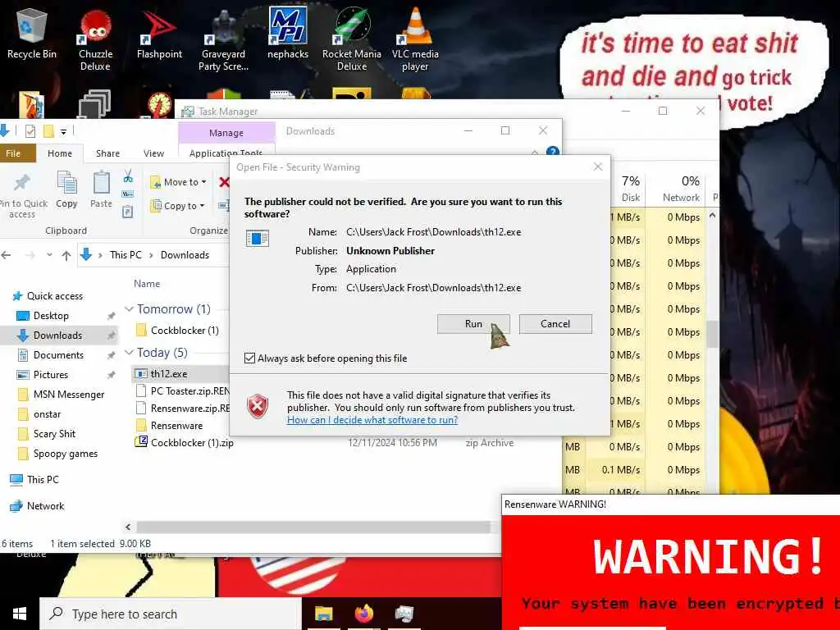
Task: Collapse the Tomorrow (1) group
Action: [129, 309]
